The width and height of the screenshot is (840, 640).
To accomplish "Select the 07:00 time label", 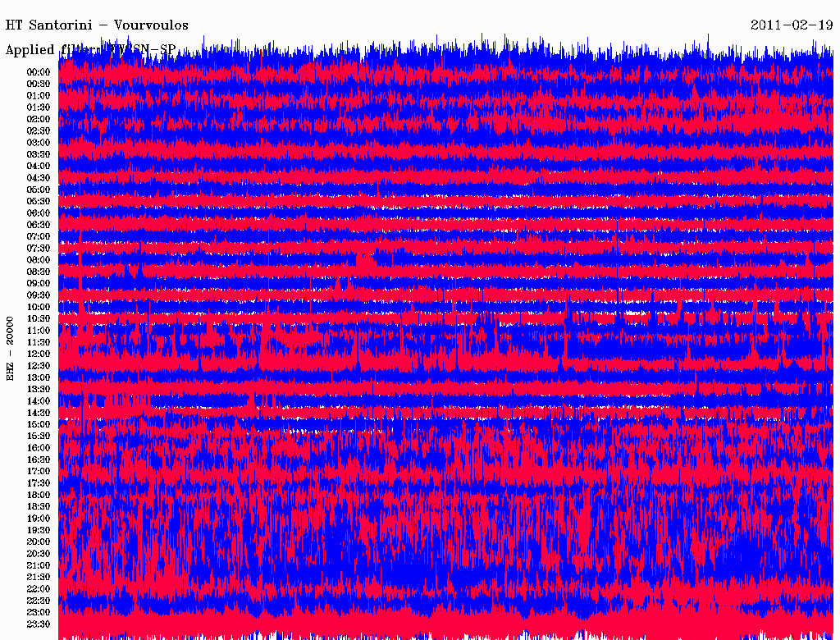I will (39, 237).
